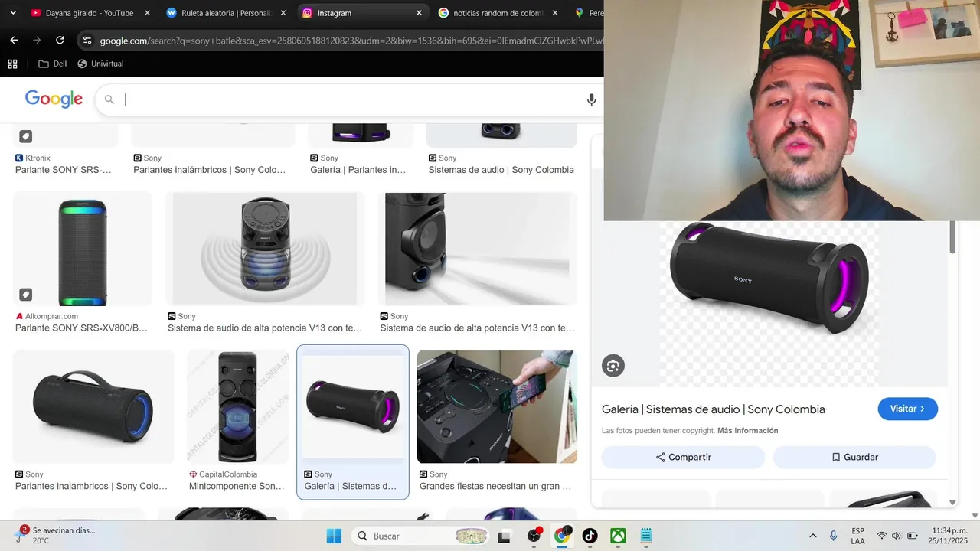Screen dimensions: 980x551
Task: Click Galería | Parlantes in... caption
Action: [x=358, y=170]
